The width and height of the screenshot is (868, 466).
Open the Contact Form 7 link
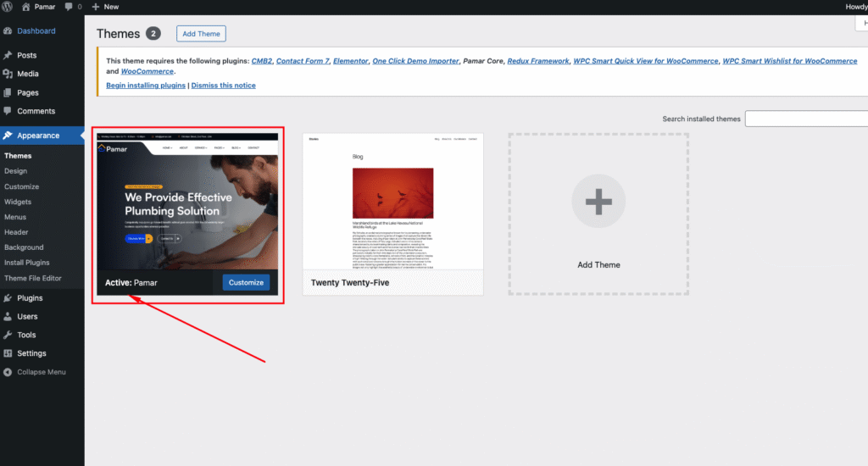click(x=303, y=61)
